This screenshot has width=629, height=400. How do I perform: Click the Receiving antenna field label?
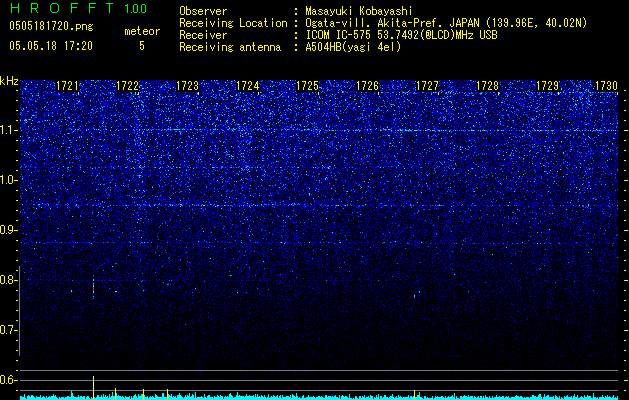pyautogui.click(x=230, y=47)
